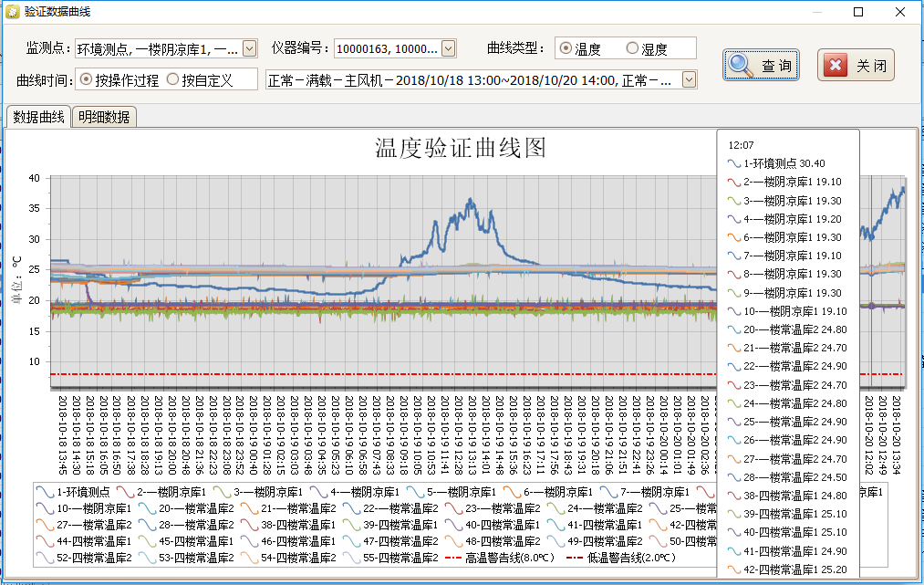Image resolution: width=924 pixels, height=585 pixels.
Task: Click the legend curve marker for 41-四楼常温库1
Action: coord(555,525)
